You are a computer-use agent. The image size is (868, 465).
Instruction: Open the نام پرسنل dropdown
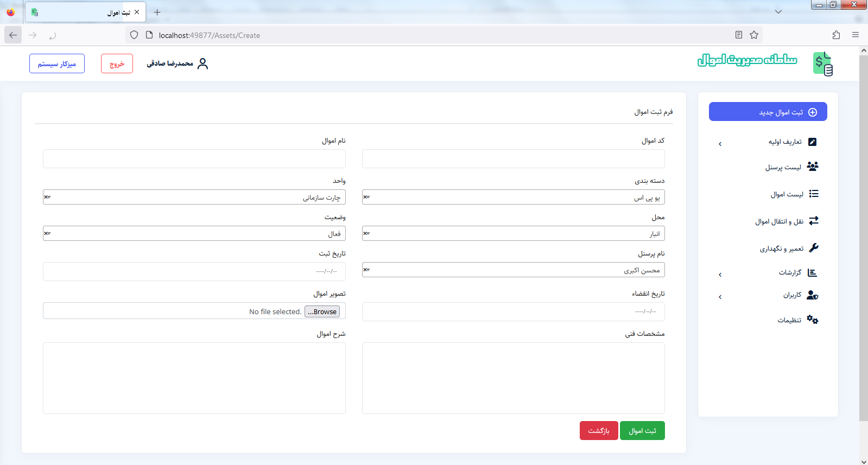pyautogui.click(x=513, y=270)
